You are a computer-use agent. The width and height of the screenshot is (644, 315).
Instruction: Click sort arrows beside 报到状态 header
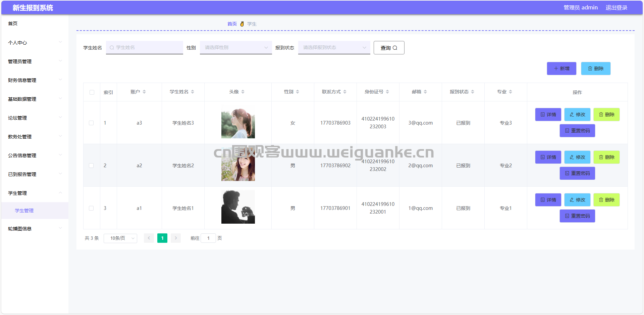click(x=473, y=92)
